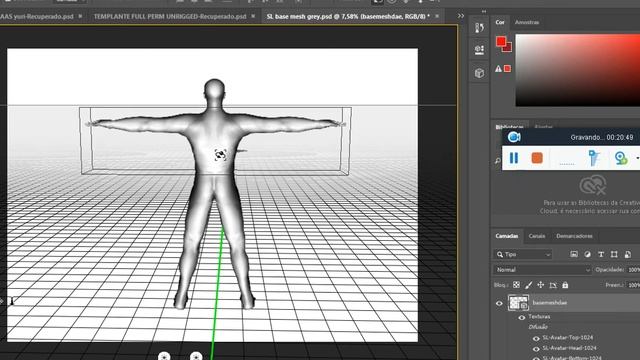Lock image pixels brush icon
The image size is (640, 360).
coord(529,285)
